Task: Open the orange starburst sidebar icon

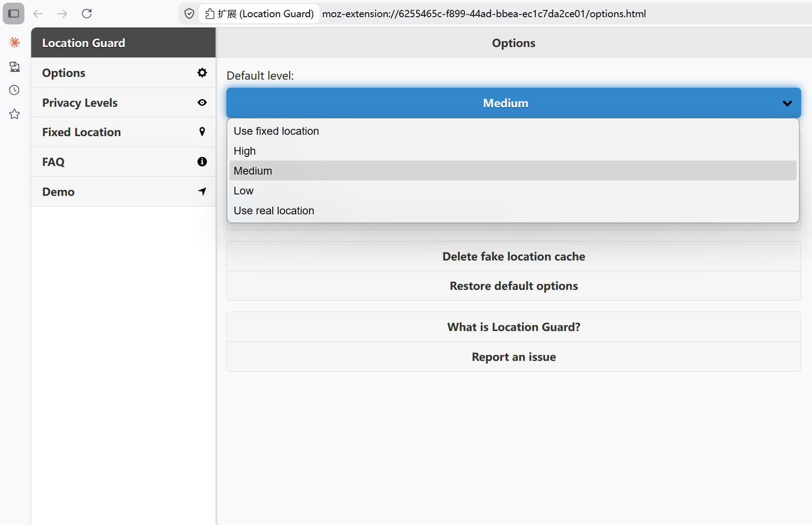Action: pyautogui.click(x=15, y=42)
